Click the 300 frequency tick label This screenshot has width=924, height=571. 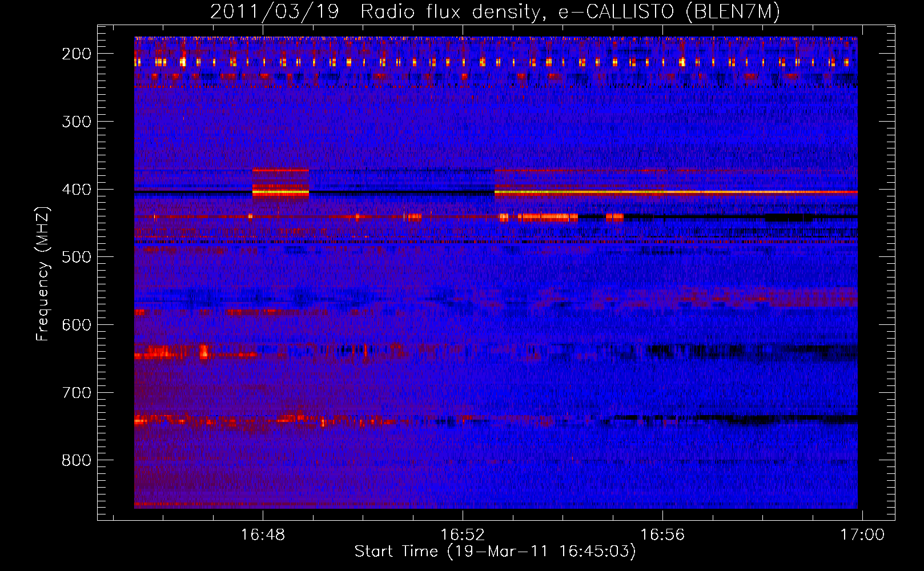pyautogui.click(x=77, y=122)
